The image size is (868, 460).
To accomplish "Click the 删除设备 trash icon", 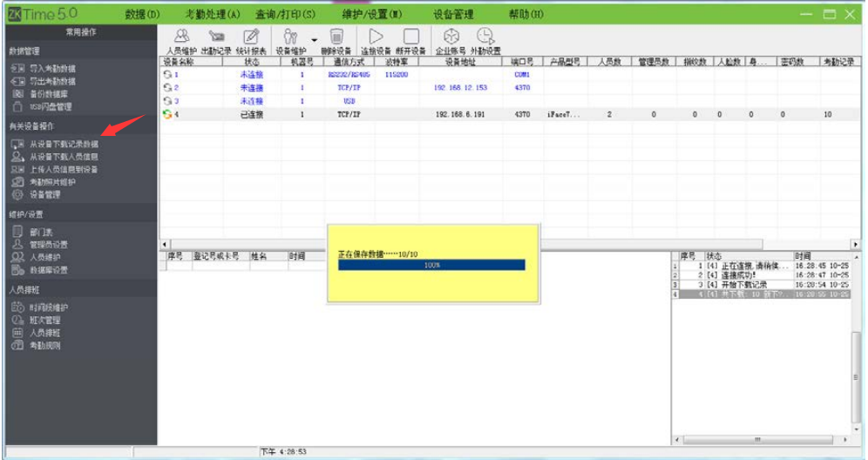I will click(336, 37).
